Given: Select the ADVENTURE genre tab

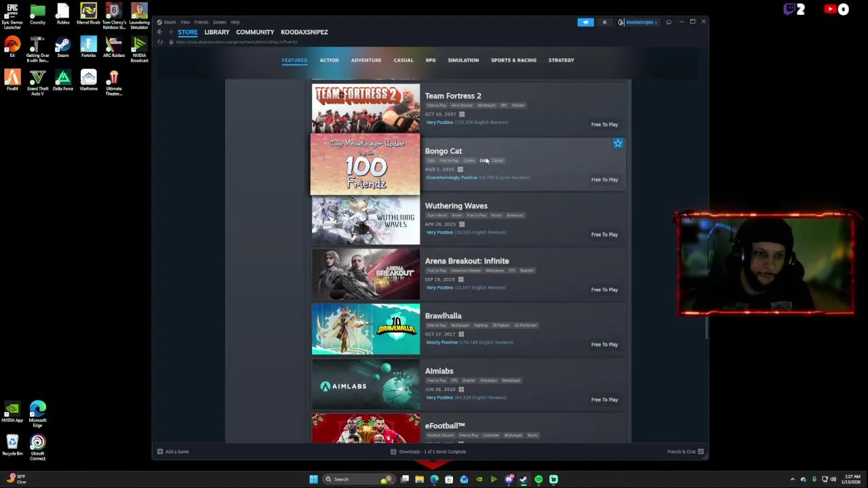Looking at the screenshot, I should (x=366, y=60).
